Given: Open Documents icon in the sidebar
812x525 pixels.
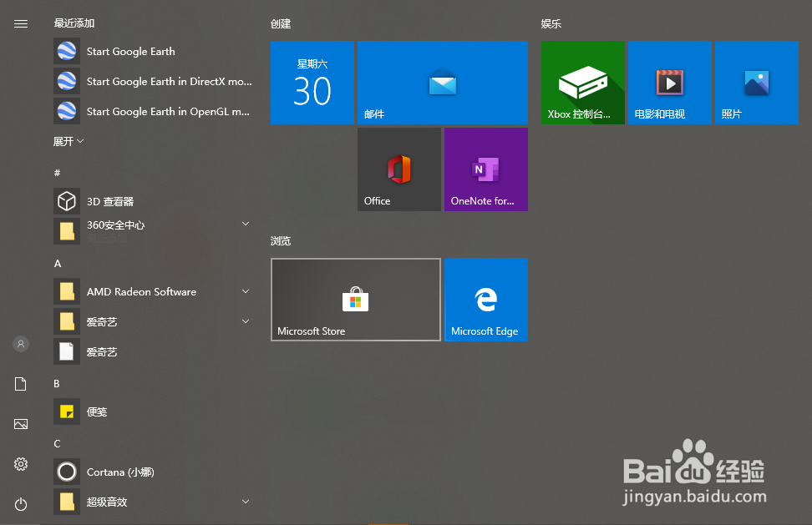Looking at the screenshot, I should tap(21, 384).
